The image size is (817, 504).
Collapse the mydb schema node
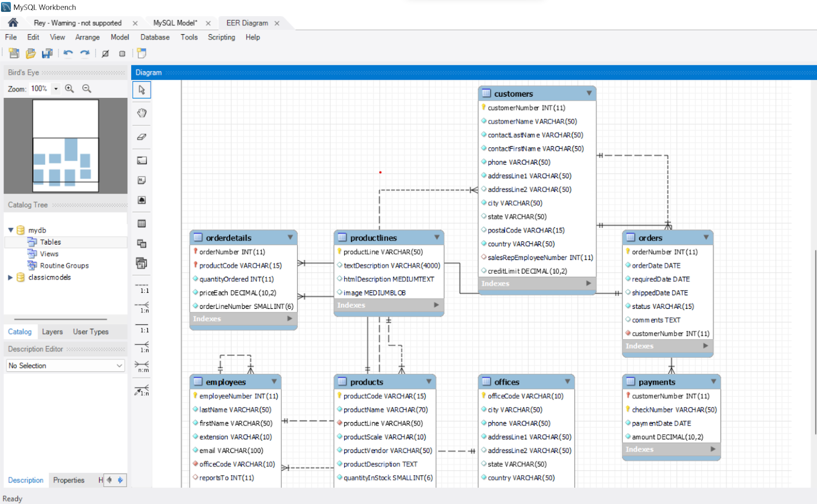[11, 230]
